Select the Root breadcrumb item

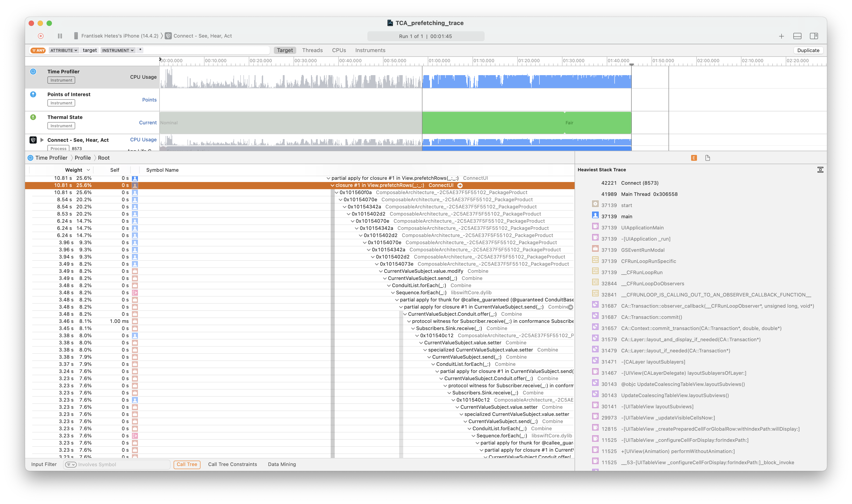click(x=104, y=158)
